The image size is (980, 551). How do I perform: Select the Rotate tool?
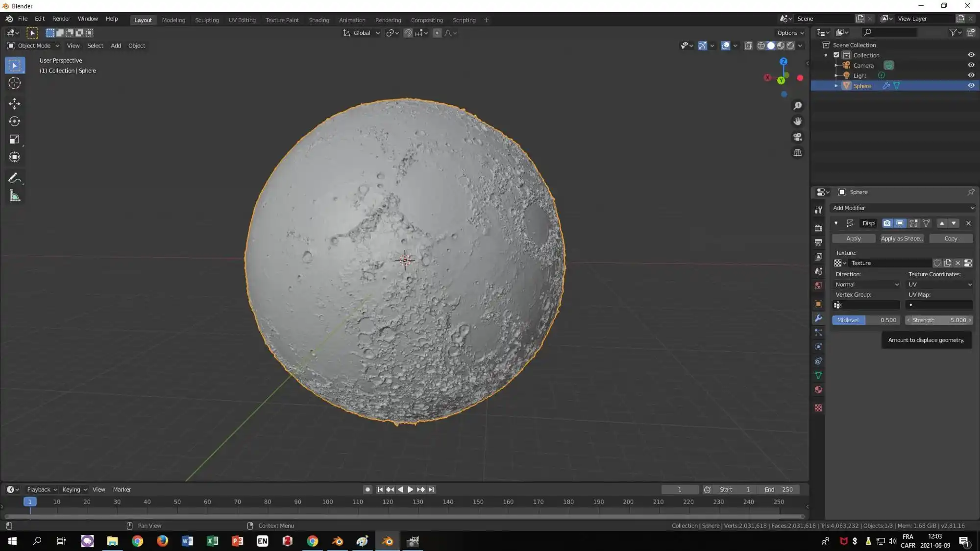(x=14, y=121)
